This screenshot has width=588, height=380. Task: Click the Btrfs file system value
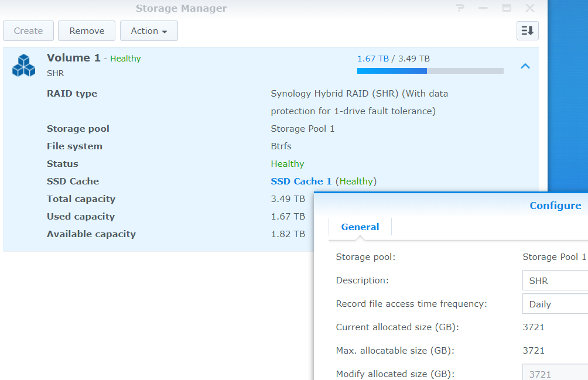(281, 146)
